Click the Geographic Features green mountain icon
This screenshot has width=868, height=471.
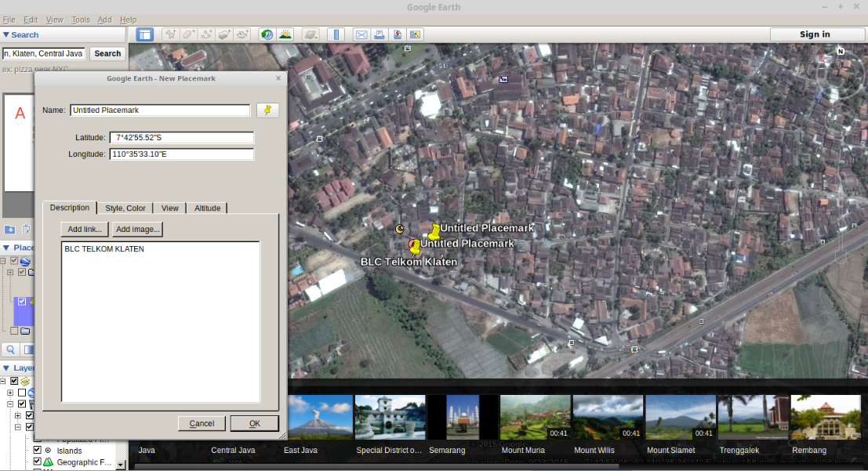point(48,462)
